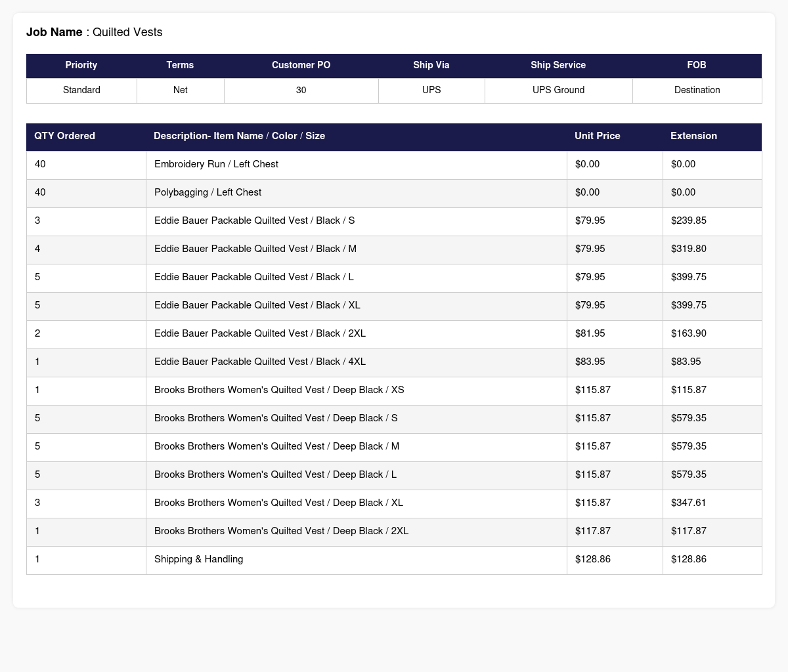Viewport: 788px width, 672px height.
Task: Click the Ship Service column header
Action: click(x=558, y=65)
